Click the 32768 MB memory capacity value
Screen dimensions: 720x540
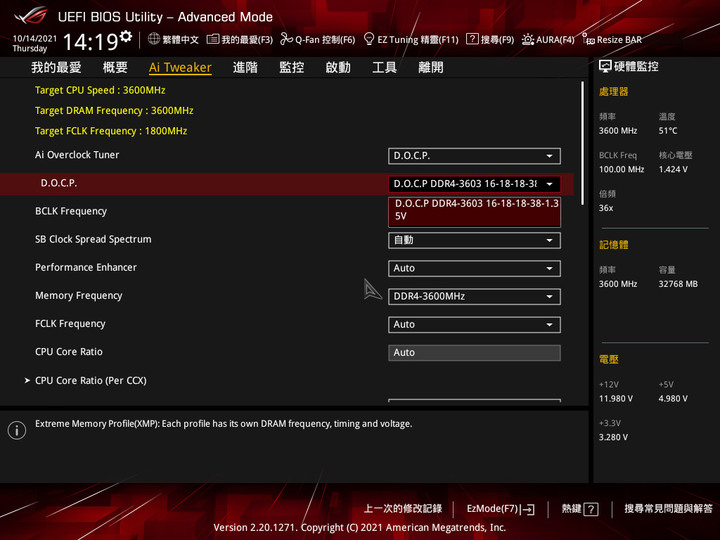tap(678, 284)
